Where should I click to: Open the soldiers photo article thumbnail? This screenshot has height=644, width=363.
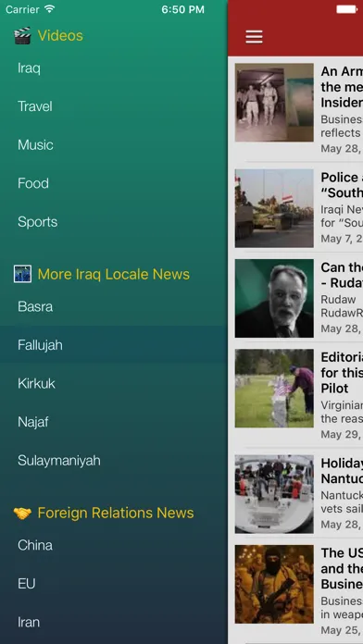(x=274, y=103)
